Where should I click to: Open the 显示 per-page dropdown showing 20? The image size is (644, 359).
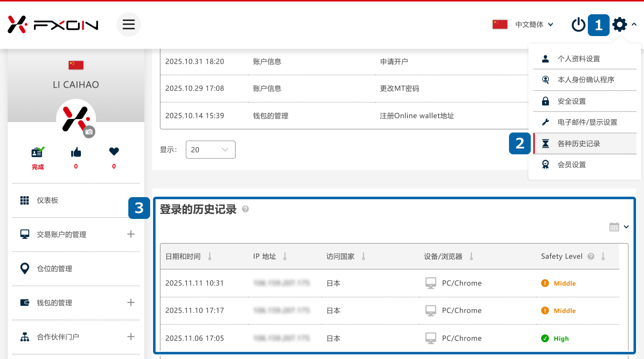tap(210, 149)
